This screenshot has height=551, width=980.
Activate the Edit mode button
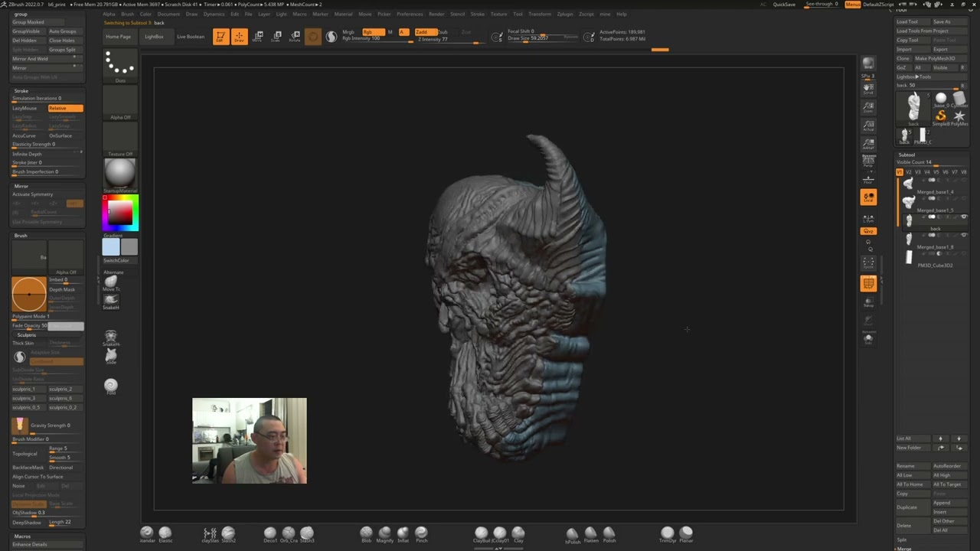[x=220, y=37]
